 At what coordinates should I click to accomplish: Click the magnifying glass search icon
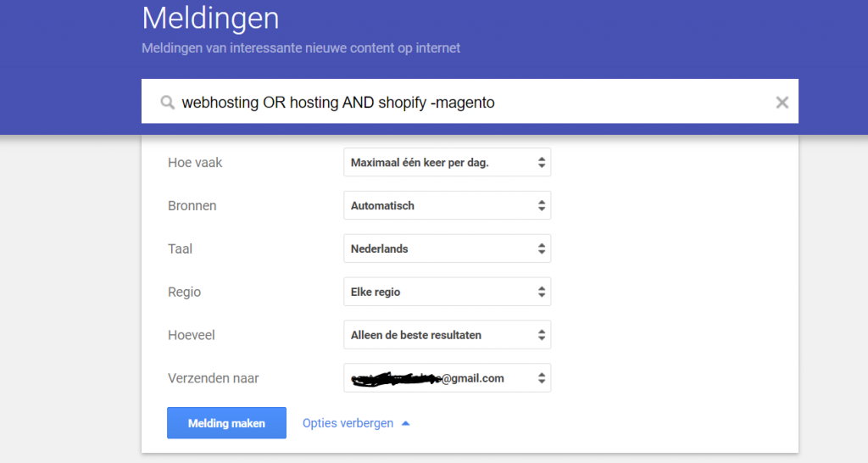tap(167, 103)
